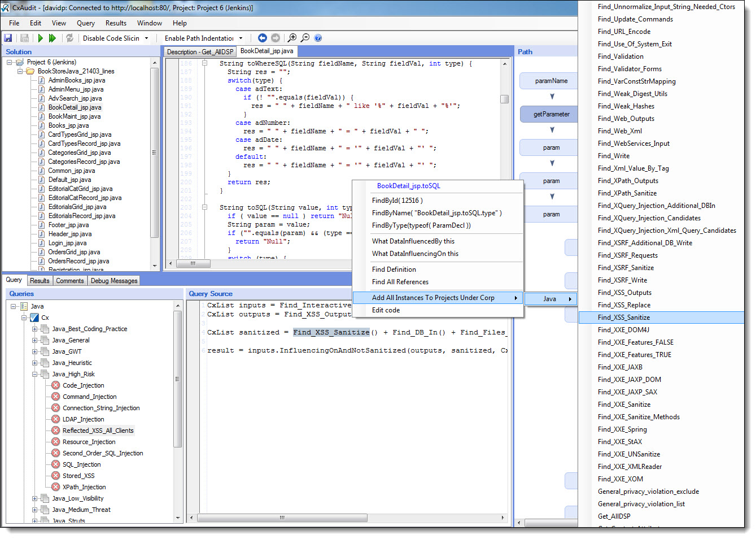
Task: Open Reflected_XSS_All_Clients query
Action: coord(98,431)
